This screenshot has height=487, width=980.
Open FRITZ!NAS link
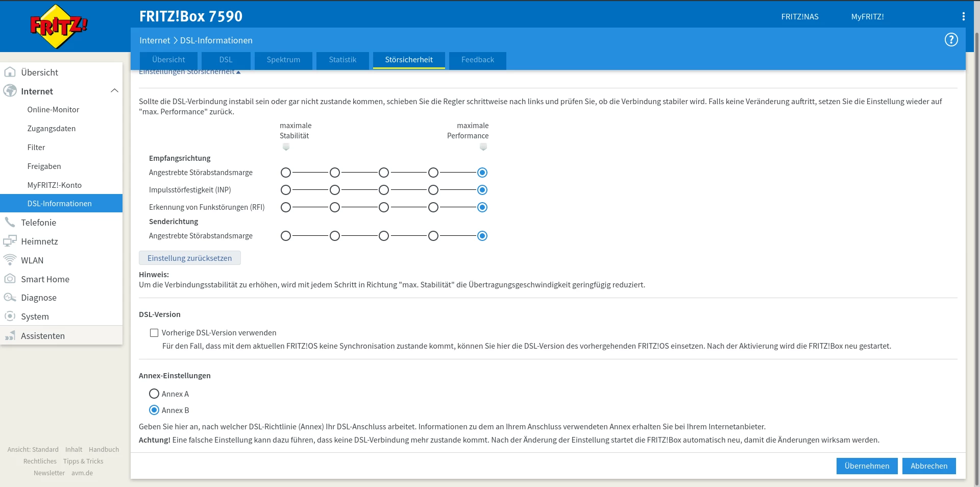pos(800,17)
